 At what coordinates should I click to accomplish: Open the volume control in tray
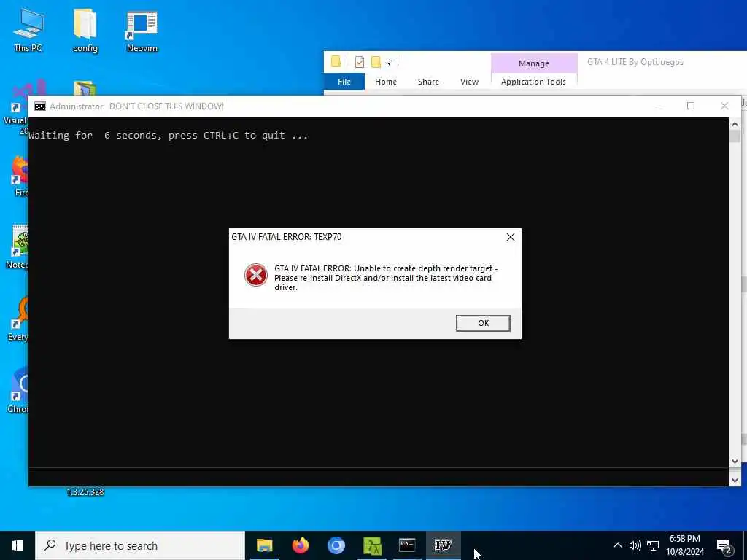click(x=635, y=545)
